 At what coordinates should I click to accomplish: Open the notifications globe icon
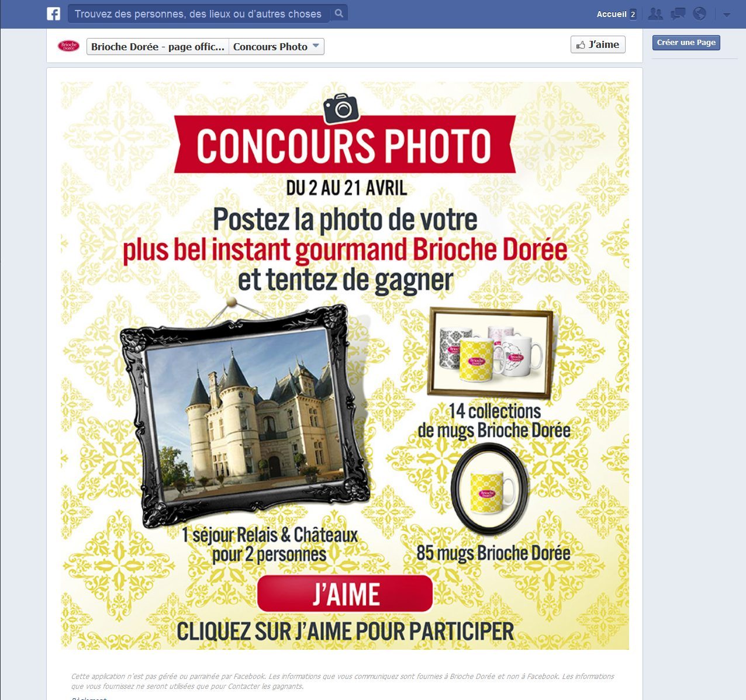[700, 14]
